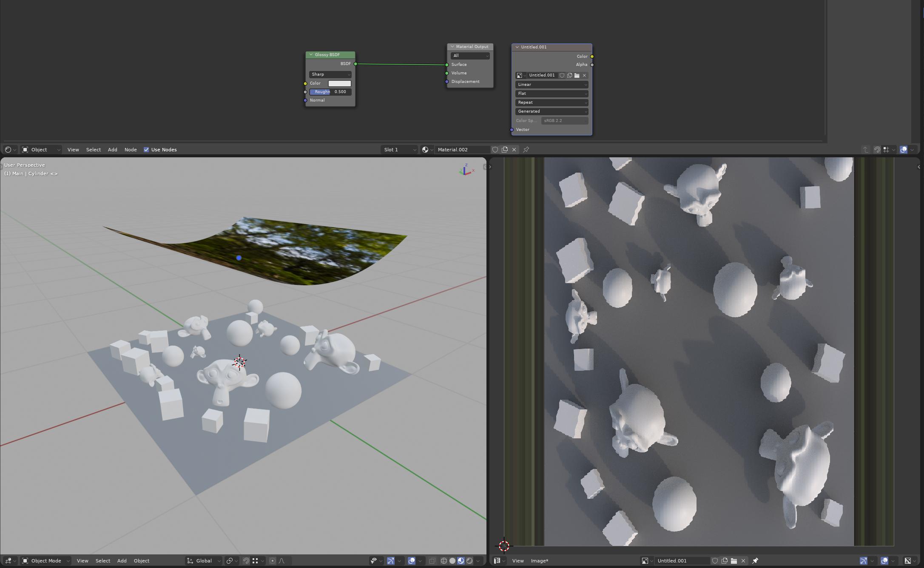
Task: Open the Sharp distribution dropdown
Action: [330, 74]
